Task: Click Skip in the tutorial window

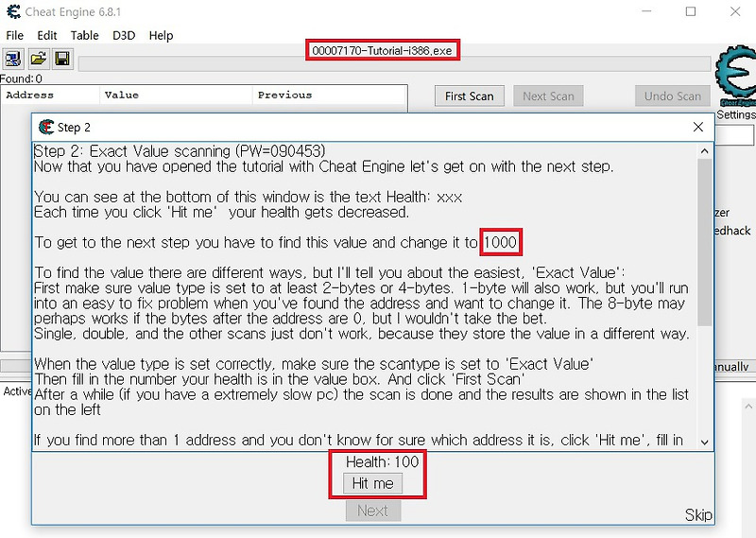Action: pos(698,515)
